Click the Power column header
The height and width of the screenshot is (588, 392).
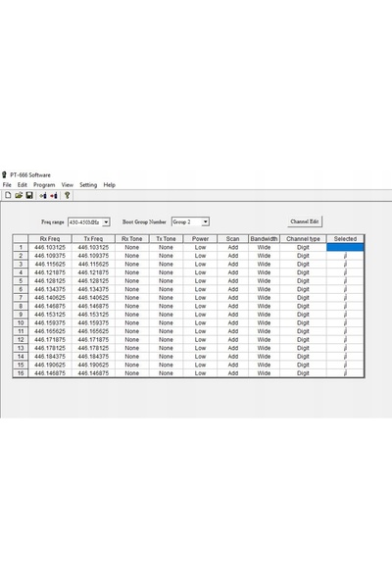200,238
